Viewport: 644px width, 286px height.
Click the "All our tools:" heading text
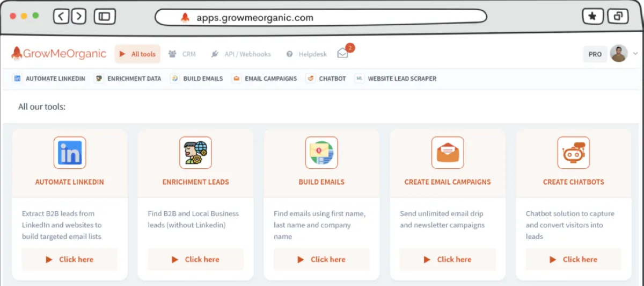(x=42, y=107)
